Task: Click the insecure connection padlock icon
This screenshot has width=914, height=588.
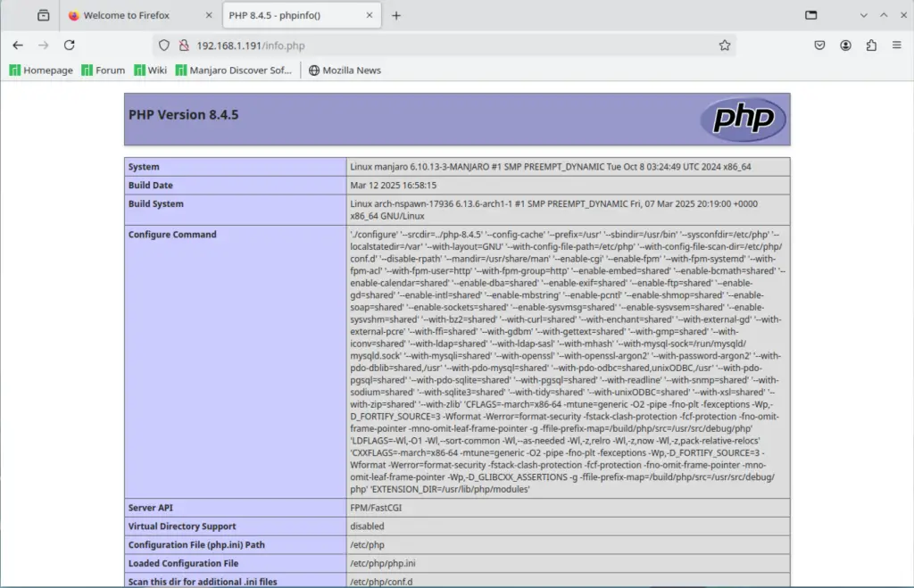Action: click(x=183, y=45)
